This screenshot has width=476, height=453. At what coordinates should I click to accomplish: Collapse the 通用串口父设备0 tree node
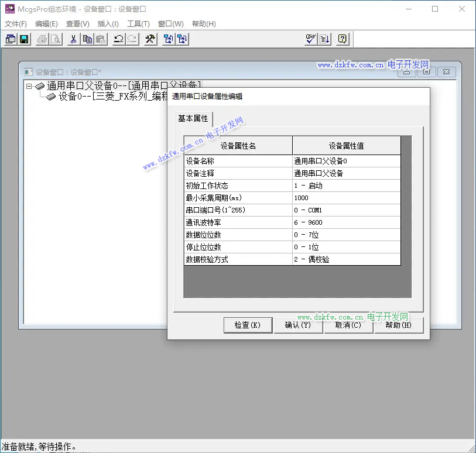tap(29, 86)
